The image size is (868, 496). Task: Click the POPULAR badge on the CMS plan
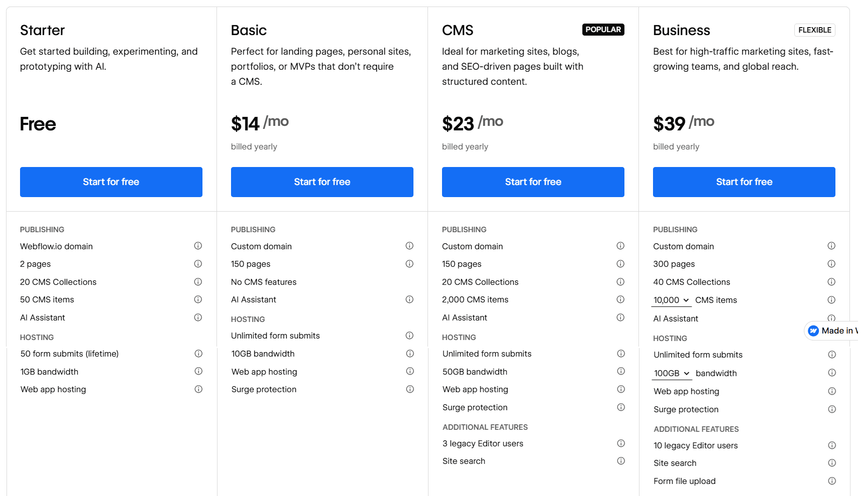[x=603, y=30]
